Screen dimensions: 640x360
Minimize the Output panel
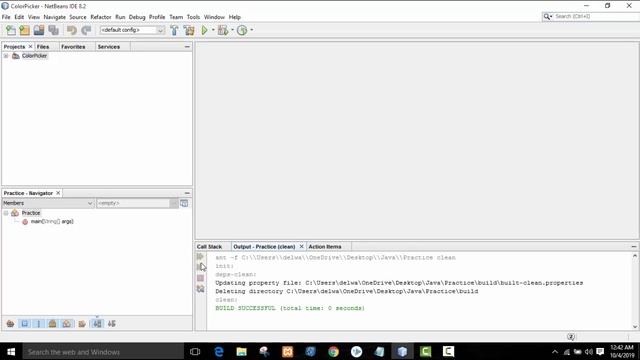click(634, 247)
